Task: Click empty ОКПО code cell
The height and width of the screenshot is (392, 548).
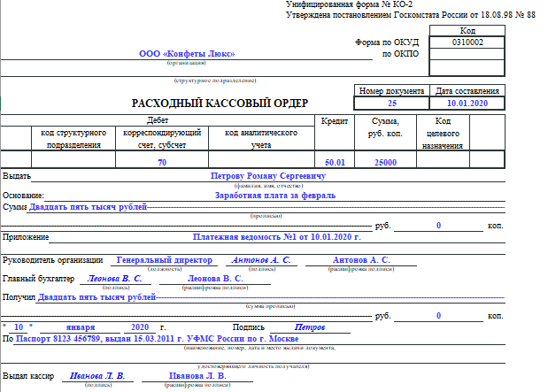Action: 467,54
